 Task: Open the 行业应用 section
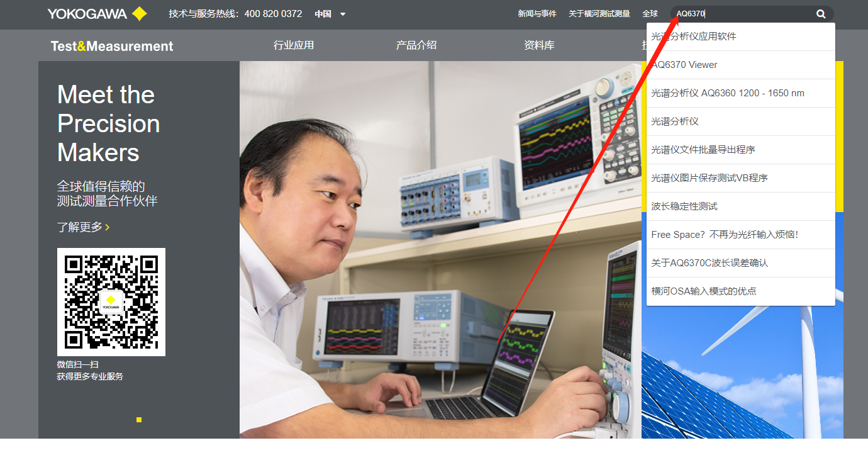(x=293, y=45)
